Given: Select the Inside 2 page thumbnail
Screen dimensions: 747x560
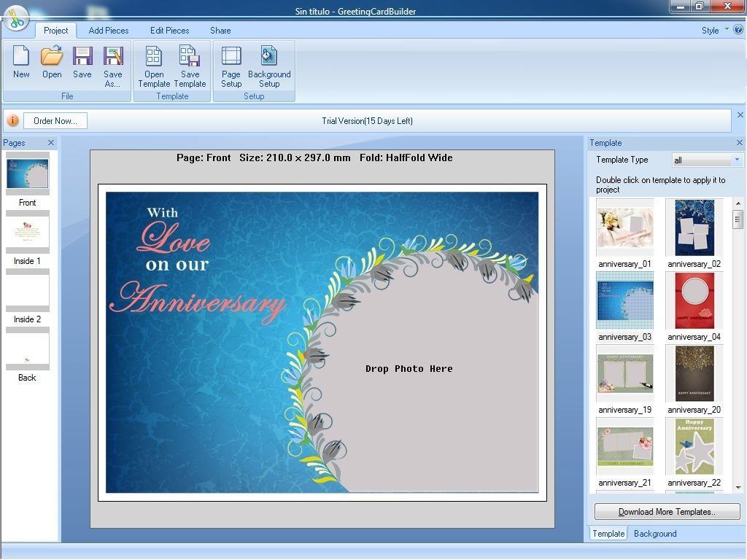Looking at the screenshot, I should coord(27,290).
